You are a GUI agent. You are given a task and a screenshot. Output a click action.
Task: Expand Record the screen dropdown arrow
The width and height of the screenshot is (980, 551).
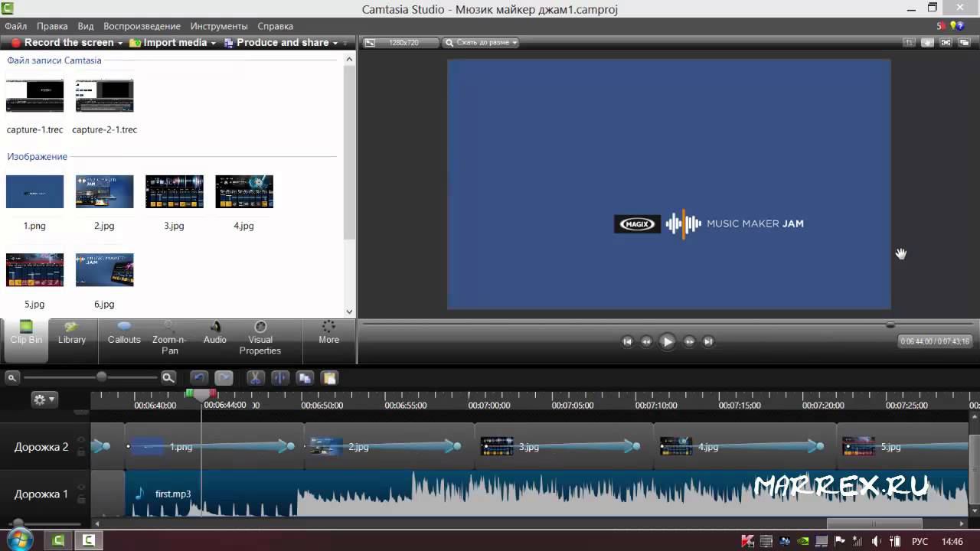click(x=120, y=43)
